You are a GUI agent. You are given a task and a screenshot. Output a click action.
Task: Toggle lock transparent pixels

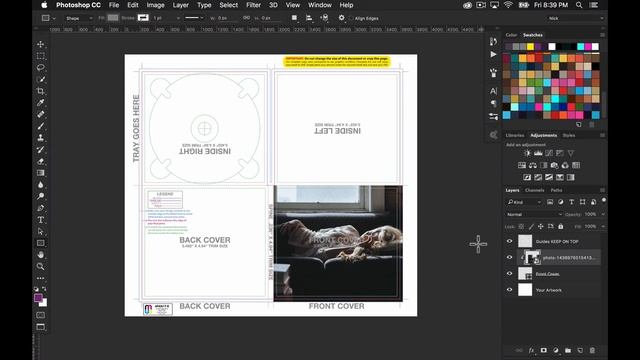(521, 227)
